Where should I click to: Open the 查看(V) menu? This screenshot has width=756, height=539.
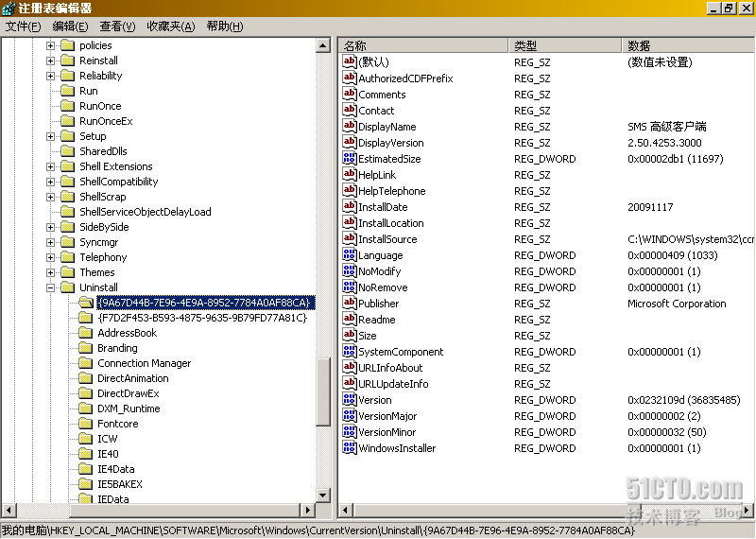pos(117,26)
